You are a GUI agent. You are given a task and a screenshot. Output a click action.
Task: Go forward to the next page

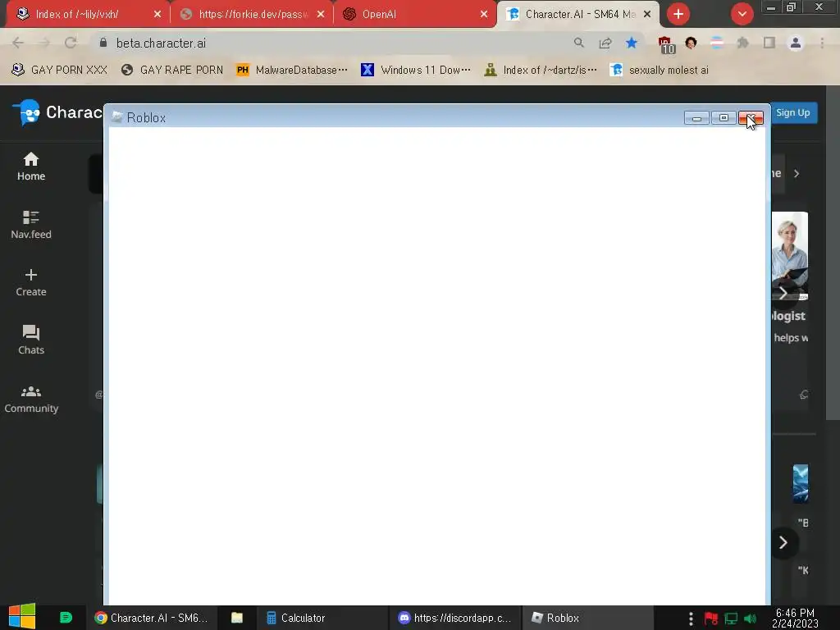pyautogui.click(x=44, y=43)
